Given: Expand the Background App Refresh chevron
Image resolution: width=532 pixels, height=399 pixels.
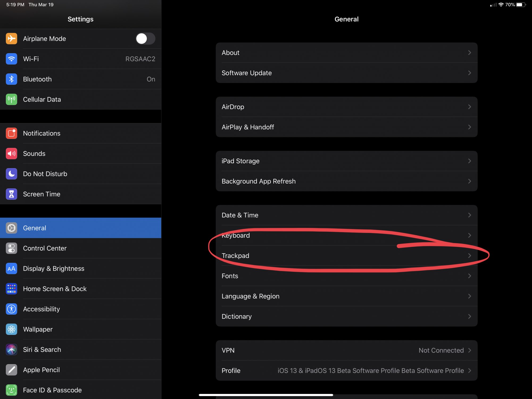Looking at the screenshot, I should click(469, 181).
